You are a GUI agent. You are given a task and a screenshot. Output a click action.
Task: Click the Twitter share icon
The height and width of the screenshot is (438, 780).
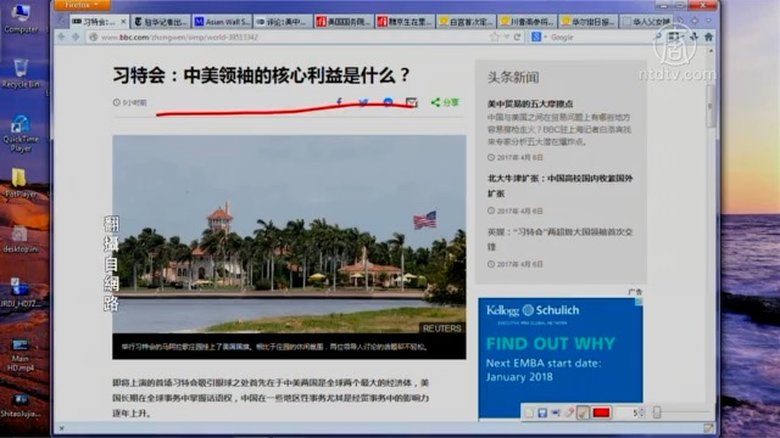pyautogui.click(x=363, y=102)
